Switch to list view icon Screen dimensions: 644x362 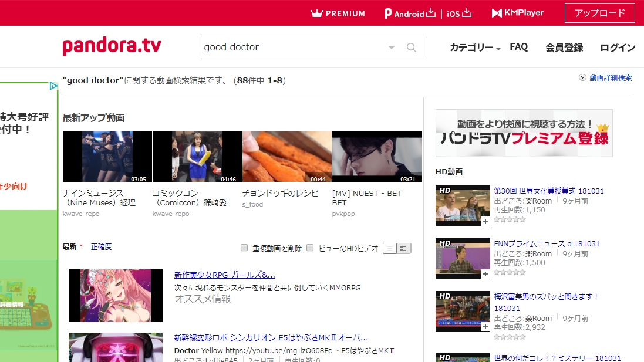[390, 248]
